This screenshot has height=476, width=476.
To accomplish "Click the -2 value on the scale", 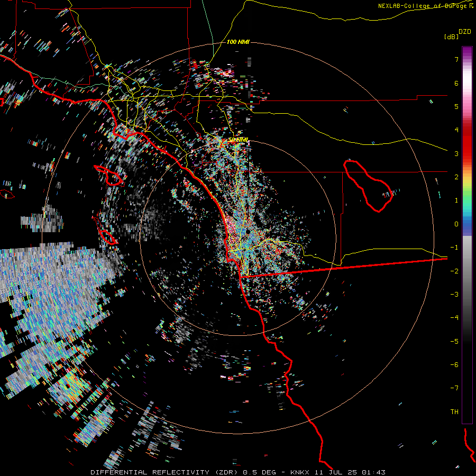I will pyautogui.click(x=454, y=271).
